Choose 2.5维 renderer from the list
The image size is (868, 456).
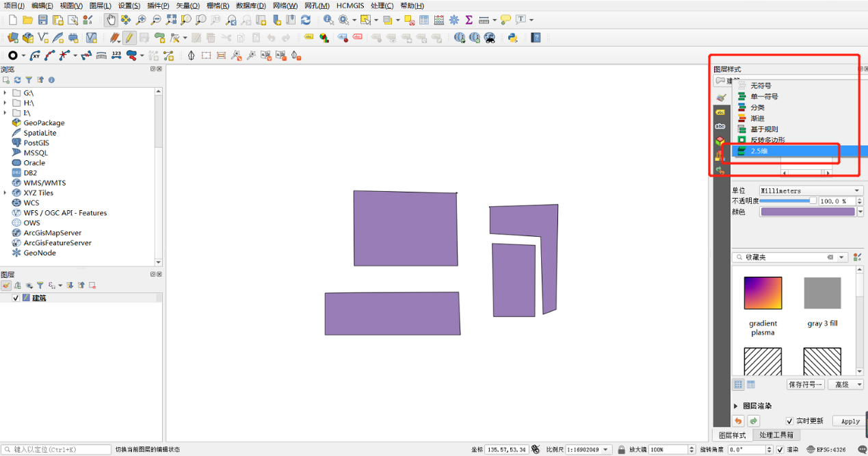[x=759, y=151]
